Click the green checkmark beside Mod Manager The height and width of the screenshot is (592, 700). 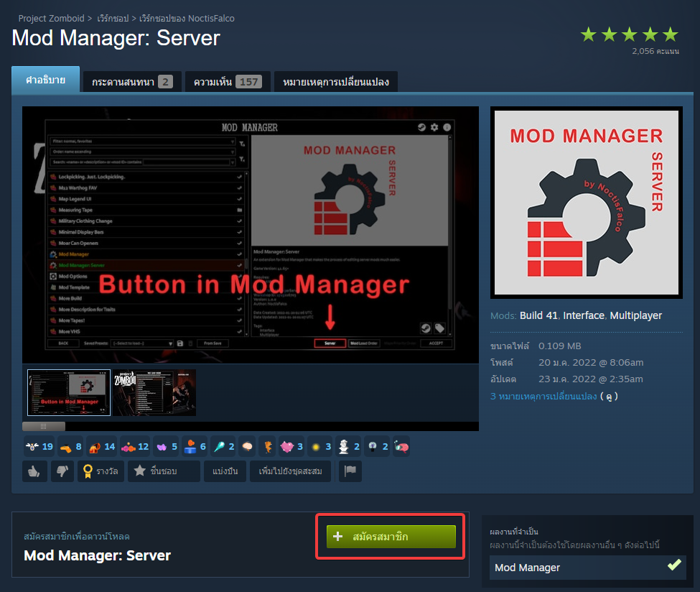pyautogui.click(x=674, y=565)
